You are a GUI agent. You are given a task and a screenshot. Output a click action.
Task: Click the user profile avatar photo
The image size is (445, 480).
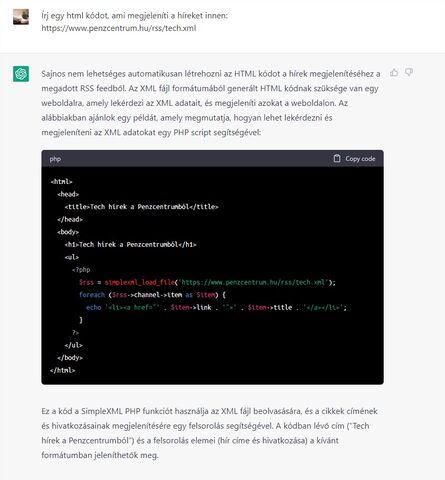click(21, 17)
